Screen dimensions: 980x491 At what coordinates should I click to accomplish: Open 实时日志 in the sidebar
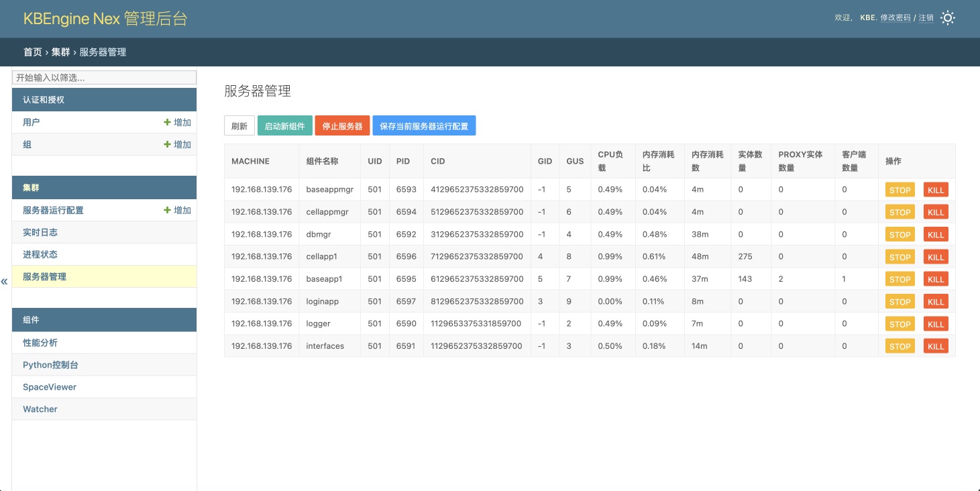tap(40, 232)
